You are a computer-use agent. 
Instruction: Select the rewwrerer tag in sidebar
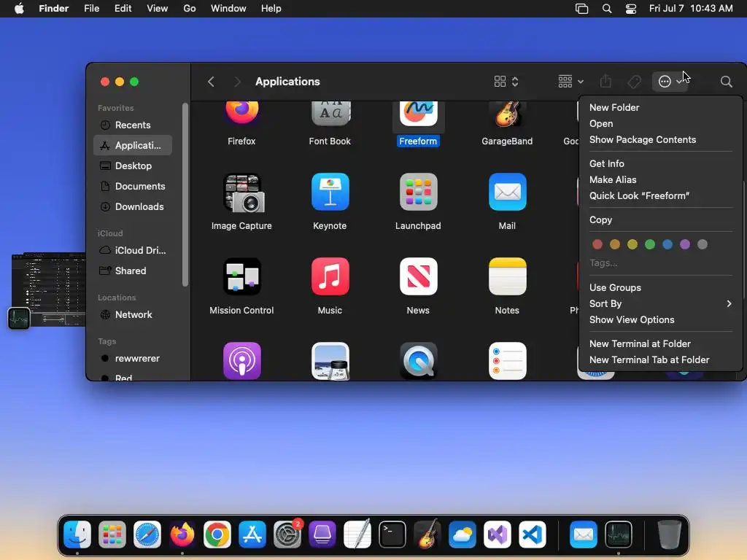click(133, 359)
